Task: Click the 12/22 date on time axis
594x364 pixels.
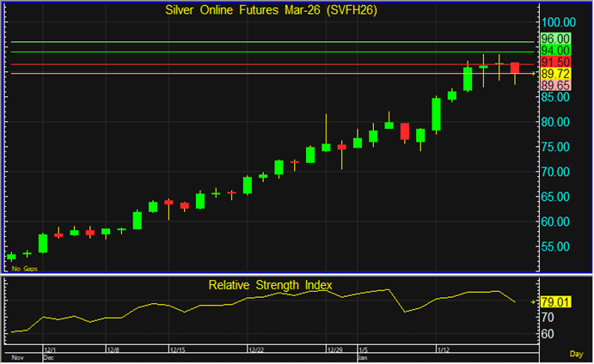Action: tap(255, 350)
